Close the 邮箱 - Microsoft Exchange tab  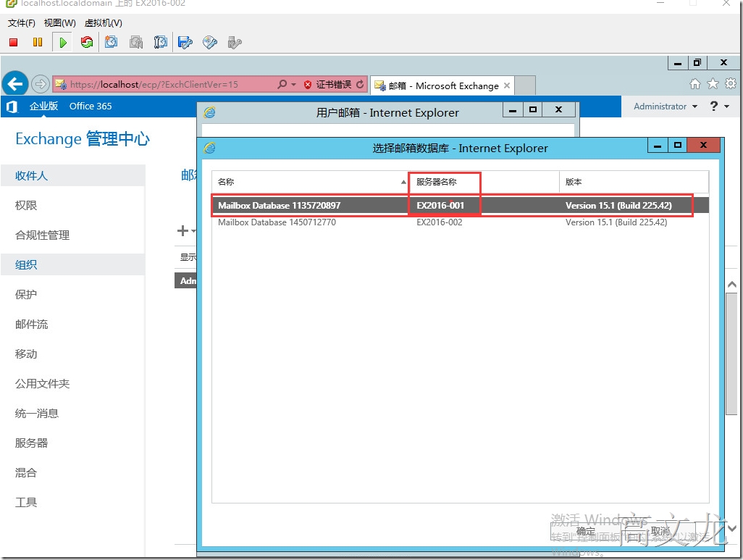507,85
